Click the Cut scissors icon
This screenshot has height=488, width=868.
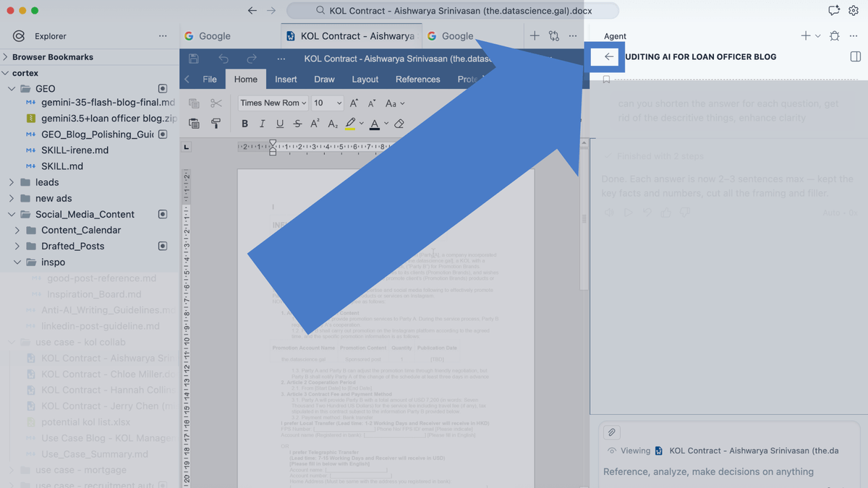tap(216, 103)
